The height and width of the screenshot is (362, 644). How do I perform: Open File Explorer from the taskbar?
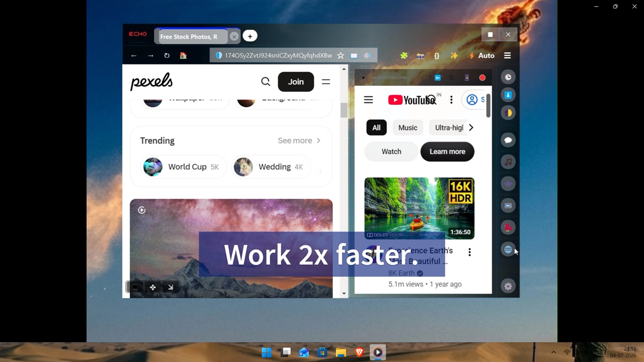click(341, 352)
